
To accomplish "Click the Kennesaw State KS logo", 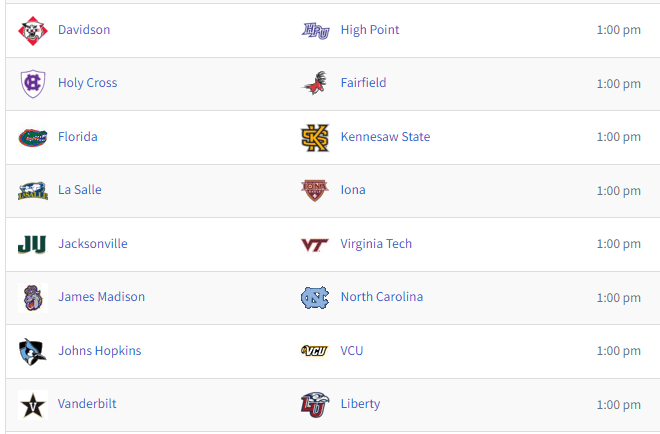I will (315, 138).
